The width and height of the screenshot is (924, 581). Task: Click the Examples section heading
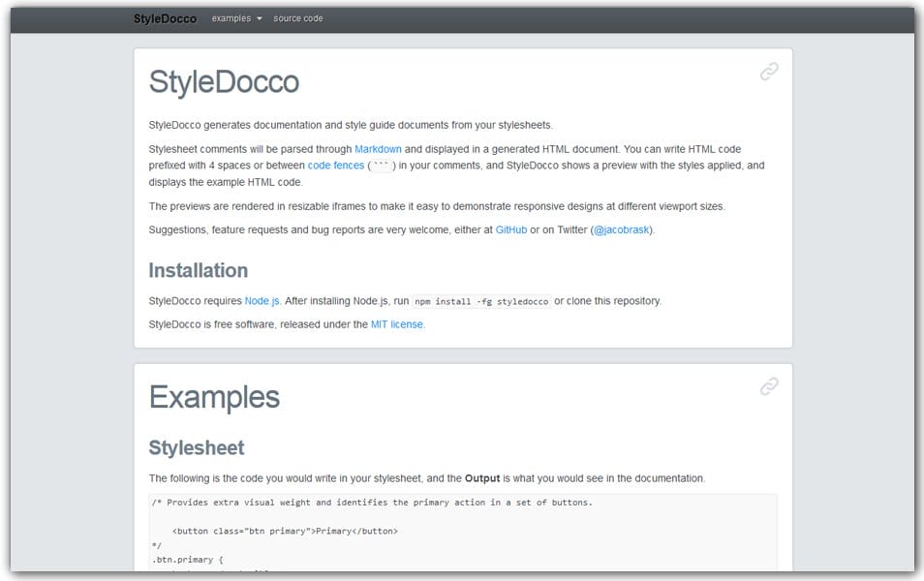point(213,396)
